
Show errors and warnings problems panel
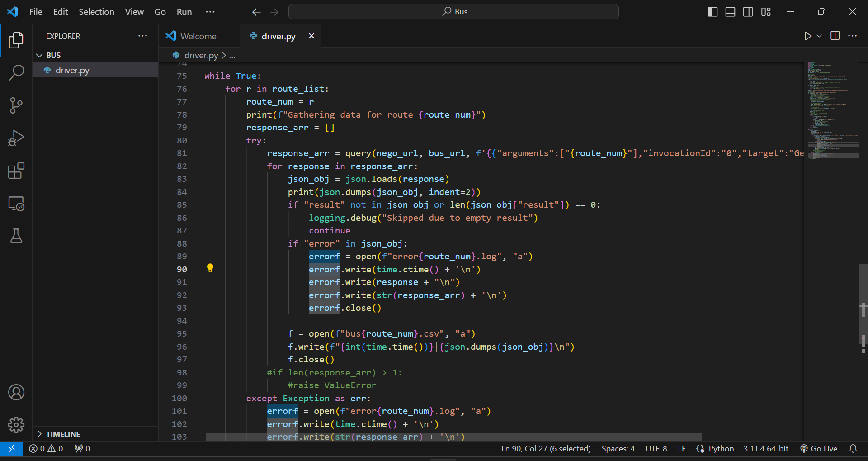coord(46,449)
